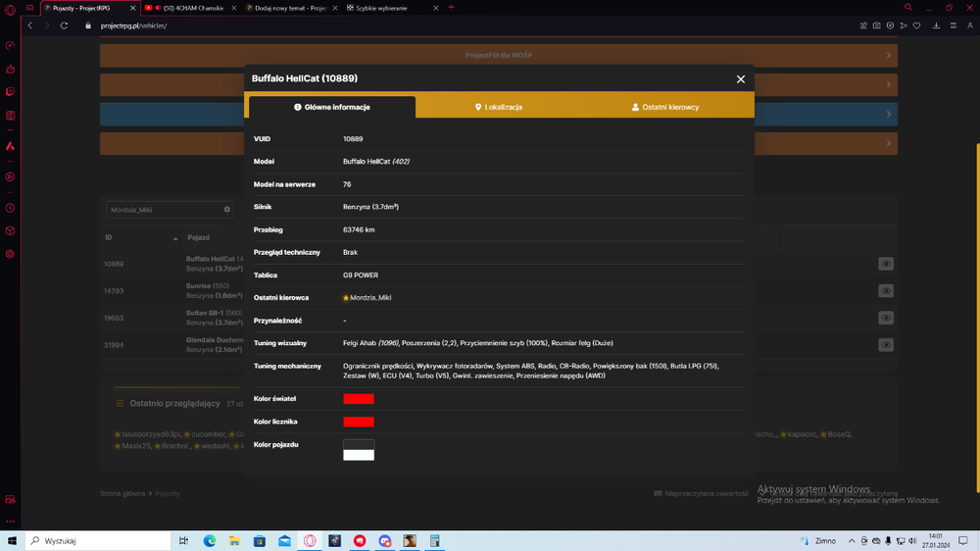Close the Pojazdy - ProjectRPG tab
Screen dimensions: 980x551
coord(132,8)
